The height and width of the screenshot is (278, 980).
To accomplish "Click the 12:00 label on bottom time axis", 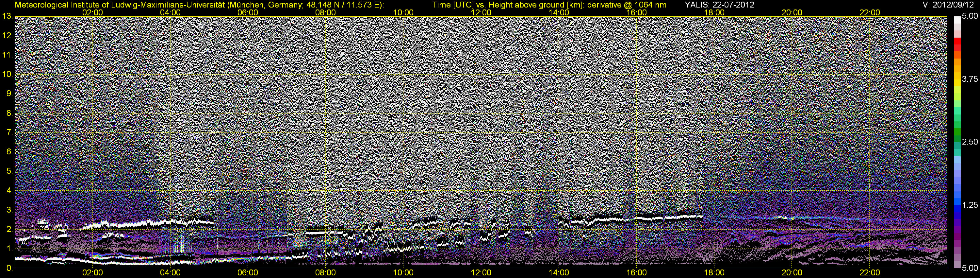I will coord(481,273).
